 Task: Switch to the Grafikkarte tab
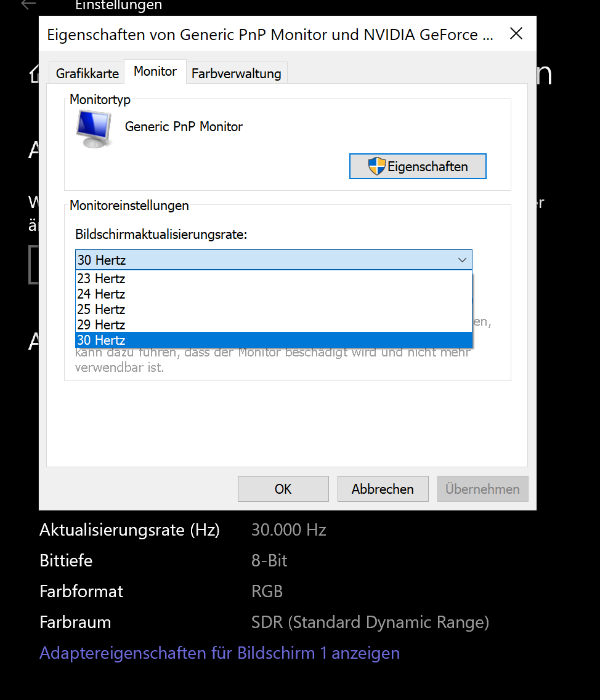tap(86, 73)
